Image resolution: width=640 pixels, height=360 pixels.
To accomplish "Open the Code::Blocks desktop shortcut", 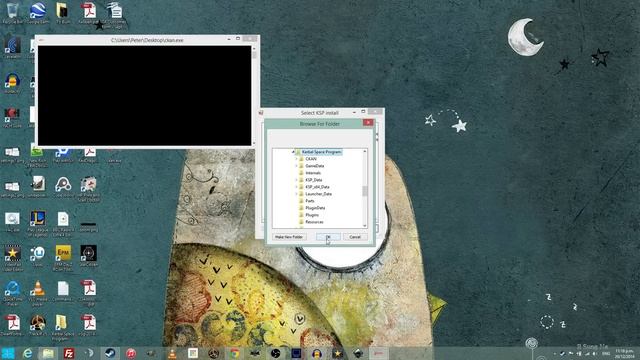I will click(x=63, y=187).
